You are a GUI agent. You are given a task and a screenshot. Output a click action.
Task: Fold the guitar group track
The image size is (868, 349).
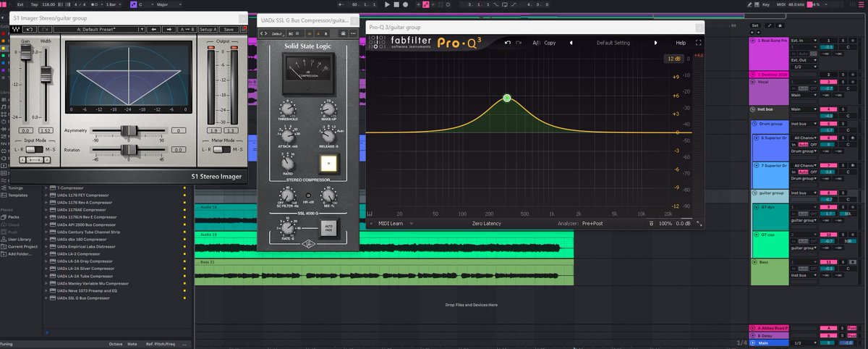[x=753, y=193]
